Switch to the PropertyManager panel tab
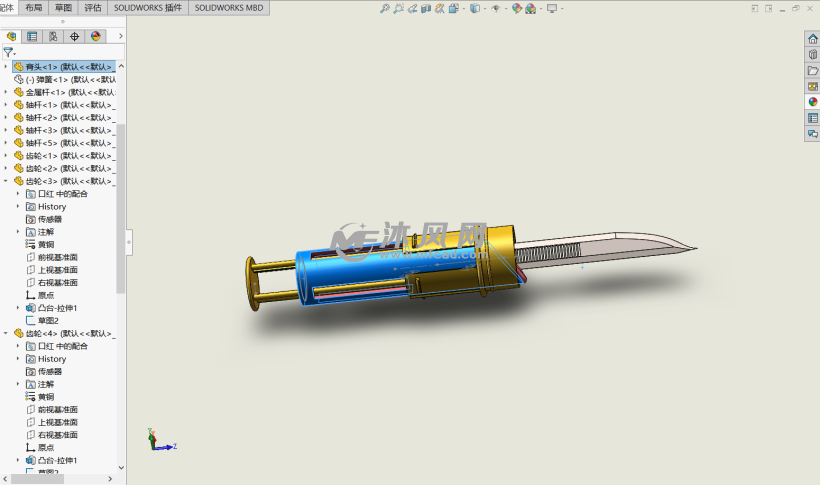Viewport: 820px width, 485px height. point(32,36)
